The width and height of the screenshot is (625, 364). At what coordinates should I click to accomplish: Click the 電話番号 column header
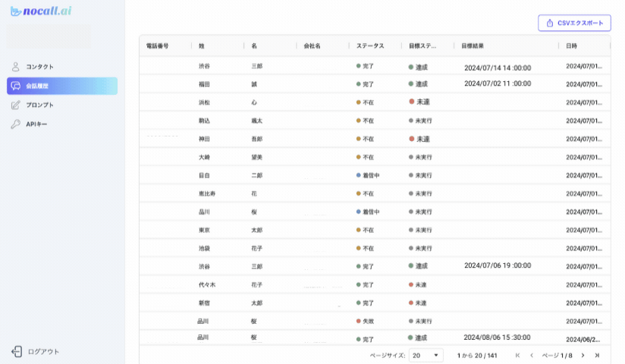(157, 46)
